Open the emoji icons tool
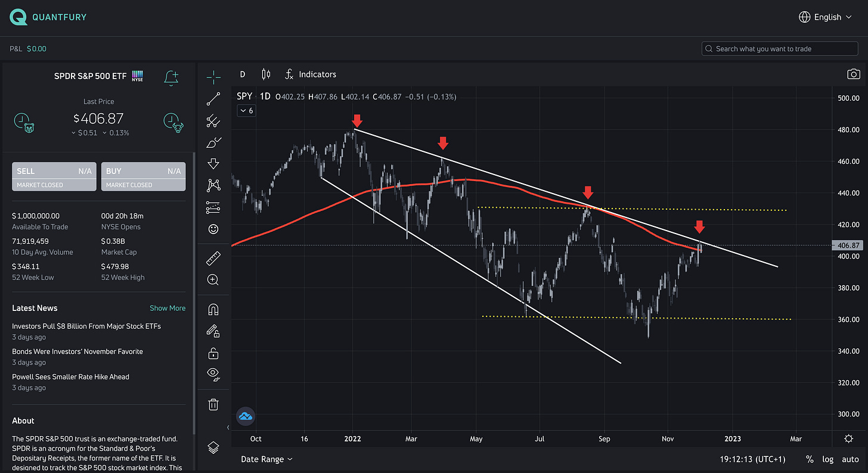This screenshot has width=868, height=473. click(213, 229)
